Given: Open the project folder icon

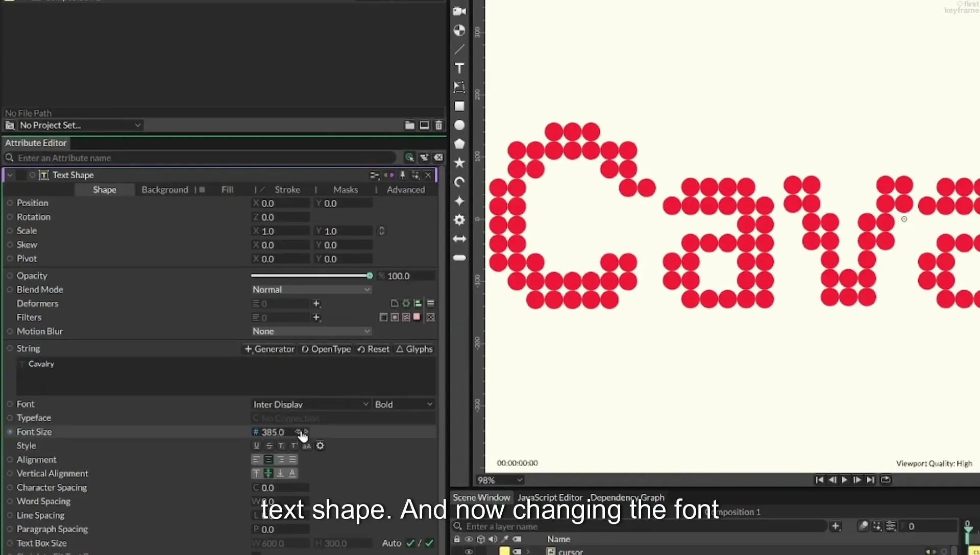Looking at the screenshot, I should pyautogui.click(x=409, y=125).
